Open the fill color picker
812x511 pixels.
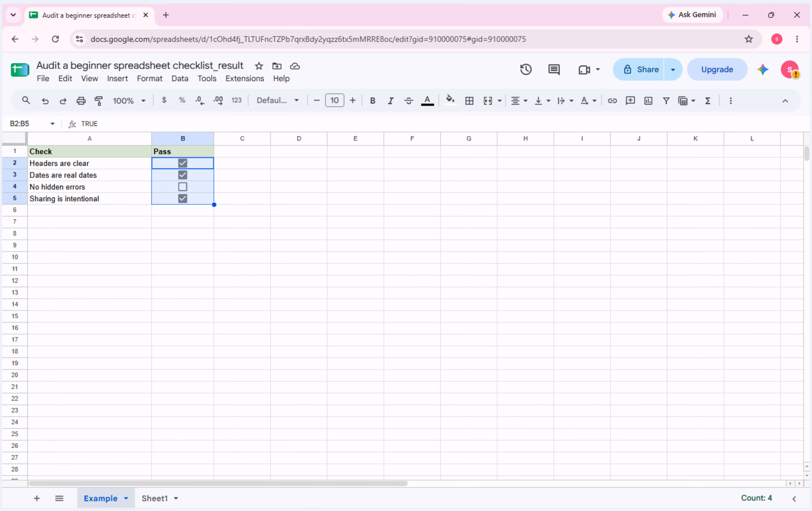pyautogui.click(x=450, y=101)
